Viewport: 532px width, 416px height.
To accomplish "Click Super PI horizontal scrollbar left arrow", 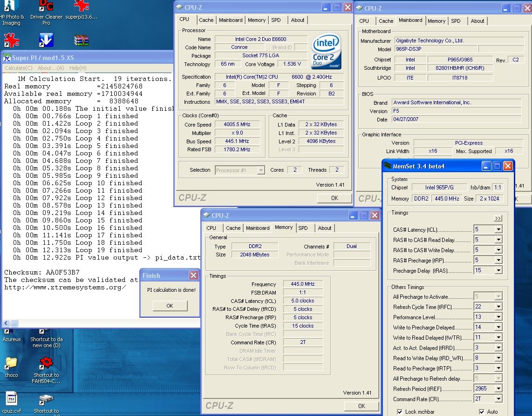I will (x=6, y=323).
